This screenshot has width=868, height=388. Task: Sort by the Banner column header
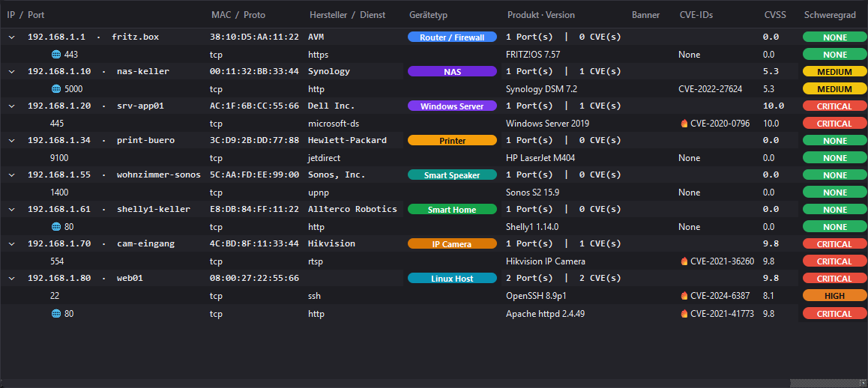[645, 15]
